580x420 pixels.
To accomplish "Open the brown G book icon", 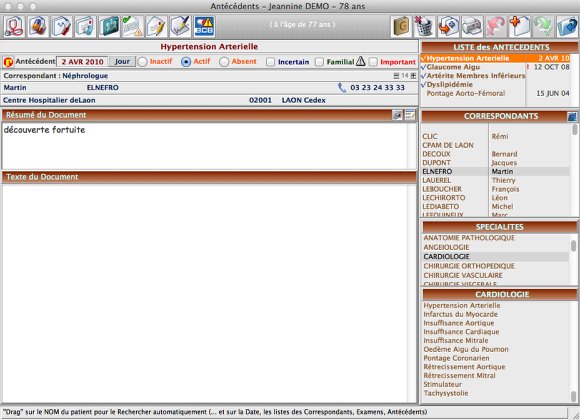I will click(x=401, y=27).
